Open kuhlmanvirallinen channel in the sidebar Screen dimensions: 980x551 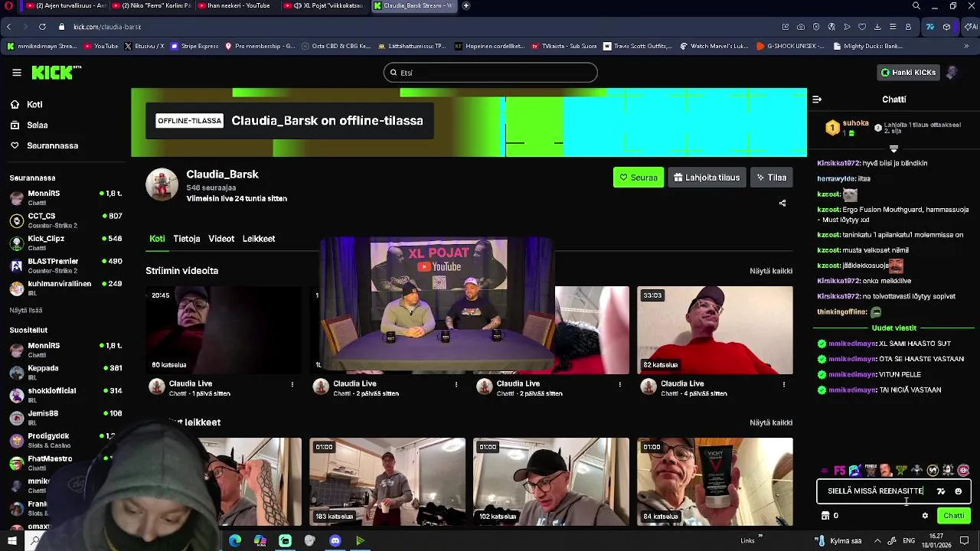tap(65, 288)
